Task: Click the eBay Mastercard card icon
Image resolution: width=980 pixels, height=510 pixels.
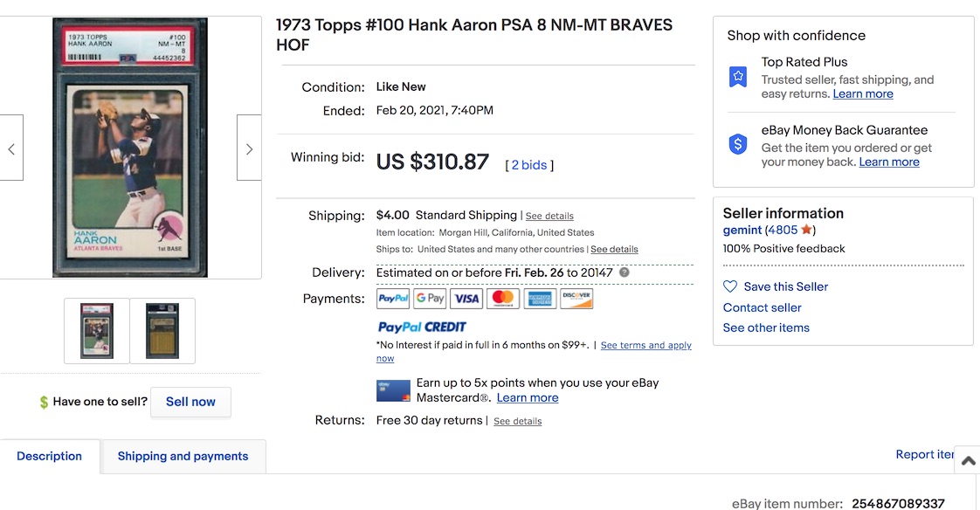Action: tap(393, 390)
